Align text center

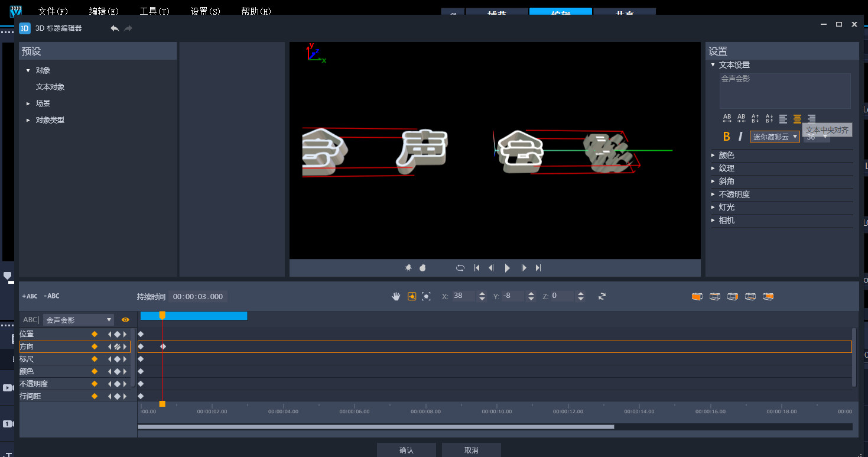point(797,119)
